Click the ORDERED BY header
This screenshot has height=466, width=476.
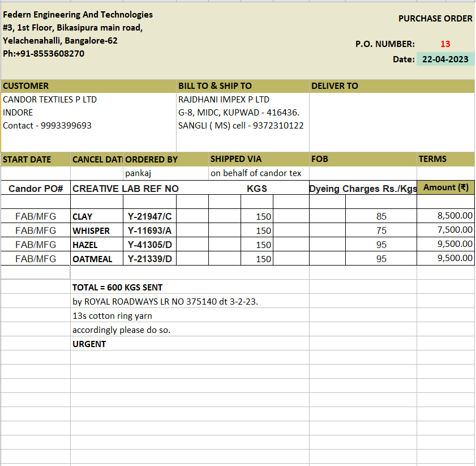coord(166,160)
